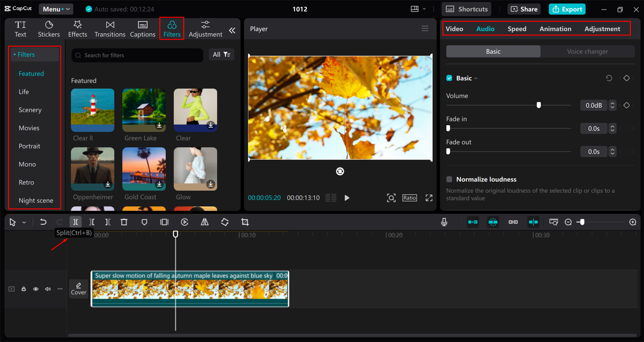644x342 pixels.
Task: Open the Stickers panel
Action: [49, 29]
